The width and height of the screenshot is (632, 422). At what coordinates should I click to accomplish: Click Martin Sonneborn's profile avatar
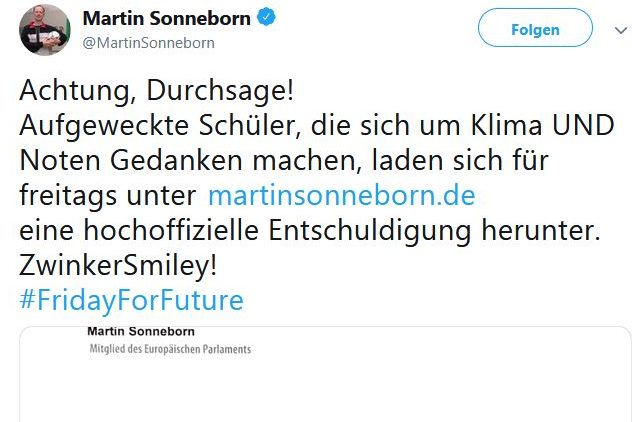pyautogui.click(x=45, y=29)
